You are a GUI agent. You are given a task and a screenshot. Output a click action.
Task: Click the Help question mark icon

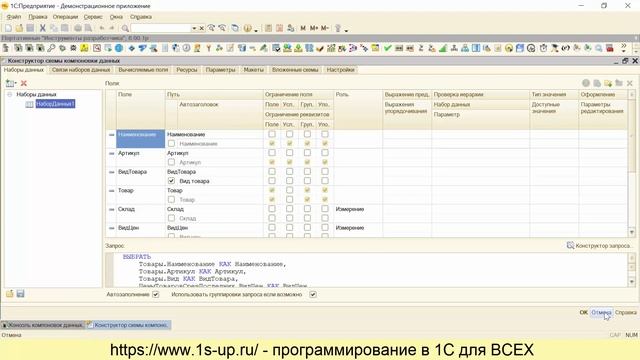click(x=247, y=28)
